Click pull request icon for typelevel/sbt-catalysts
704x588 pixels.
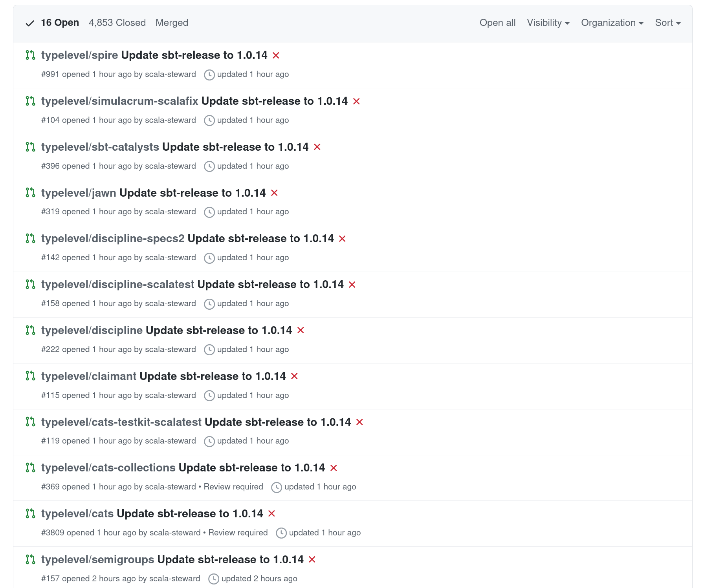click(30, 147)
